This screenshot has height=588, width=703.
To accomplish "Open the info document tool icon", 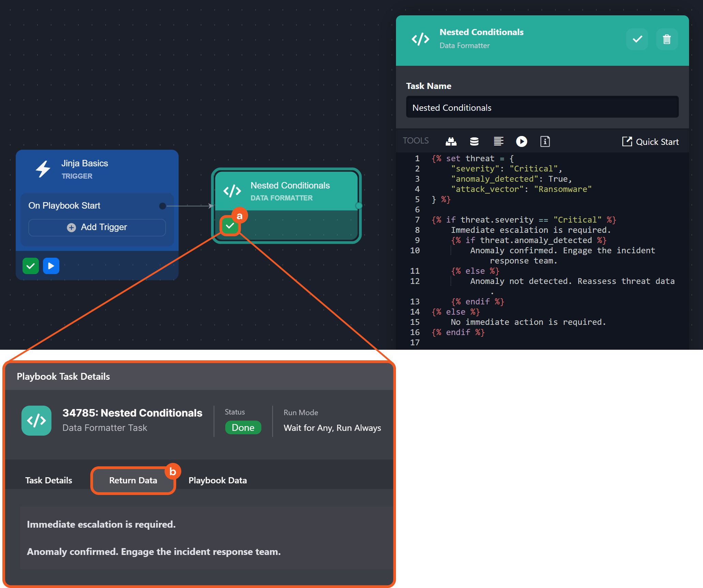I will tap(545, 141).
